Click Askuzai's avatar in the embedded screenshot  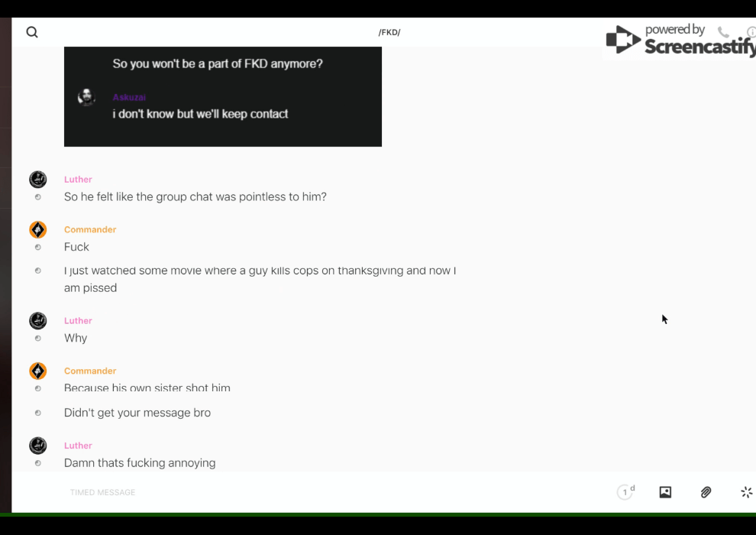[87, 97]
